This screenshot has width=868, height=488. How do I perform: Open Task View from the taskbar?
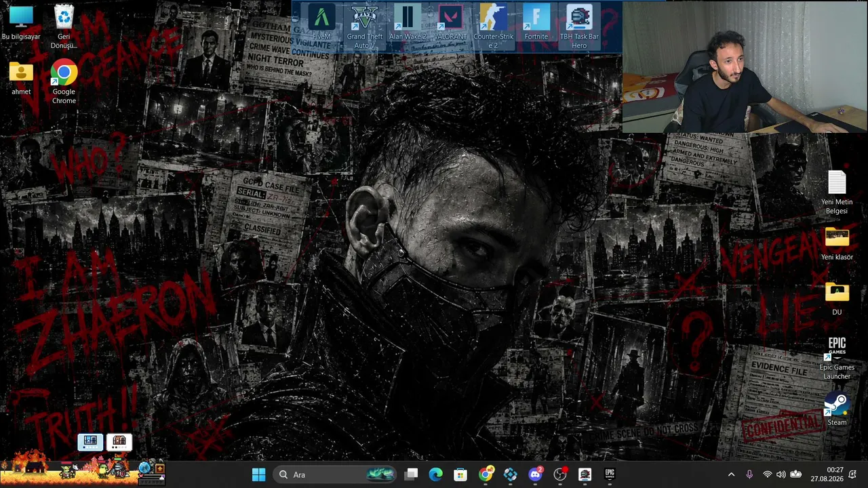411,474
